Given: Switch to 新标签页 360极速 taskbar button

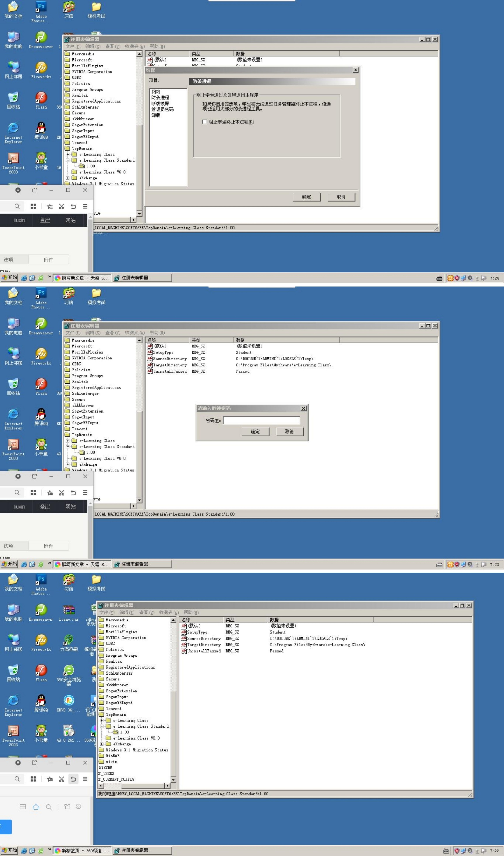Looking at the screenshot, I should pyautogui.click(x=82, y=850).
